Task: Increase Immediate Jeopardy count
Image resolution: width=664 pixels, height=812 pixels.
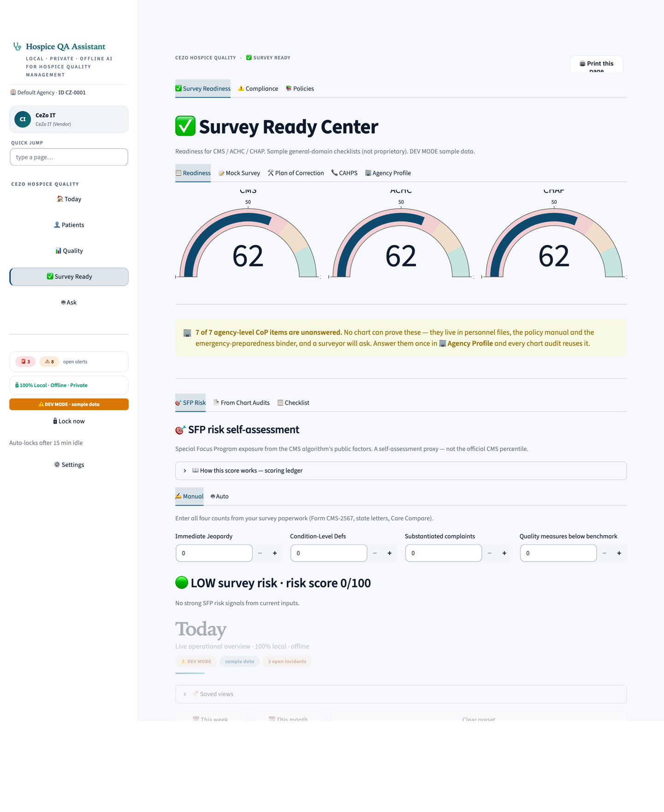Action: (x=275, y=553)
